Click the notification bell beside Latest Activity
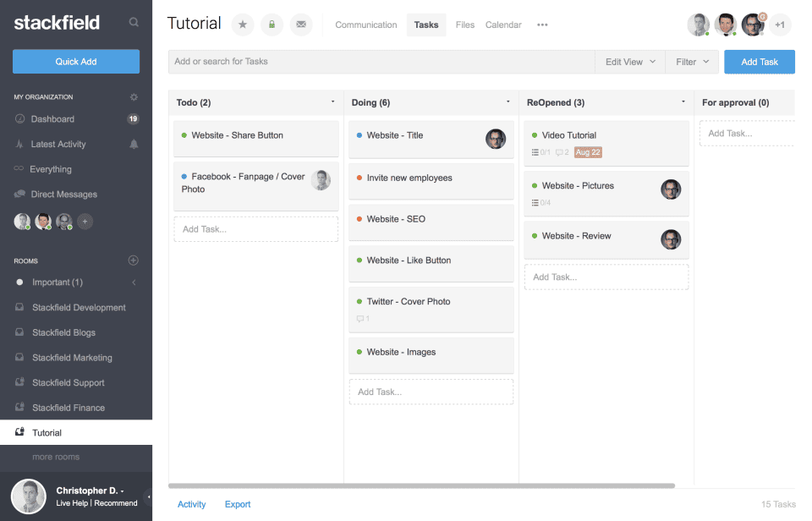 134,144
